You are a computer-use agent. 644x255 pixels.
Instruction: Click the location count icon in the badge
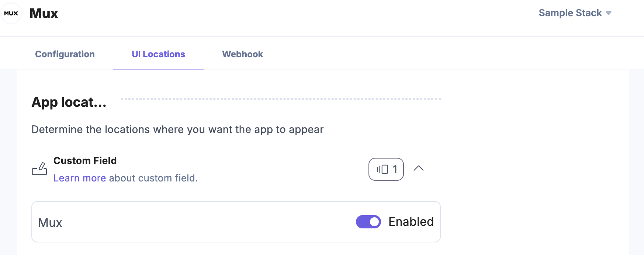(382, 169)
